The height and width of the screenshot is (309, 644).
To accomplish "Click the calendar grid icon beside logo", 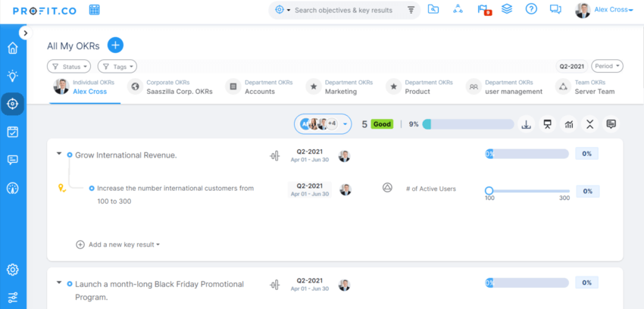I will pyautogui.click(x=95, y=10).
